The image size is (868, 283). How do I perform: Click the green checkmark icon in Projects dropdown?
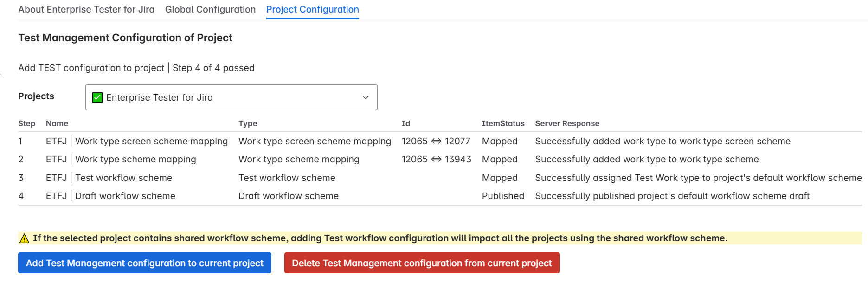coord(97,97)
